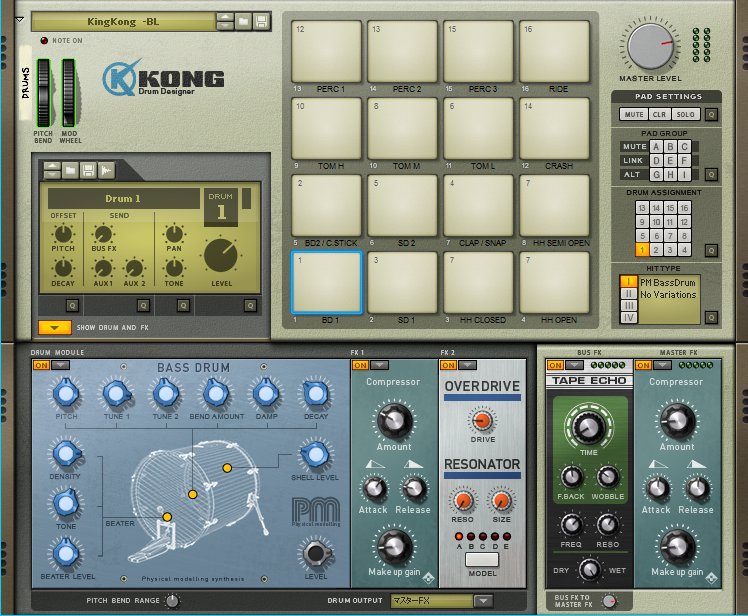Screen dimensions: 748x616
Task: Toggle Bus FX Tape Echo ON button
Action: point(555,365)
